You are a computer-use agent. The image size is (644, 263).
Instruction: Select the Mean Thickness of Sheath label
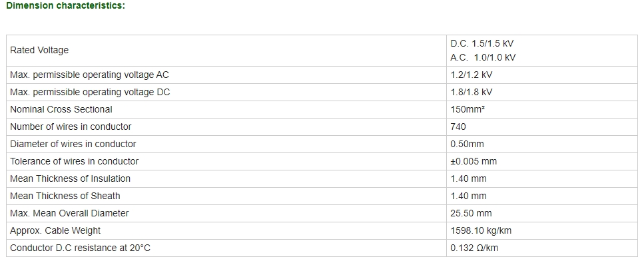pyautogui.click(x=65, y=196)
